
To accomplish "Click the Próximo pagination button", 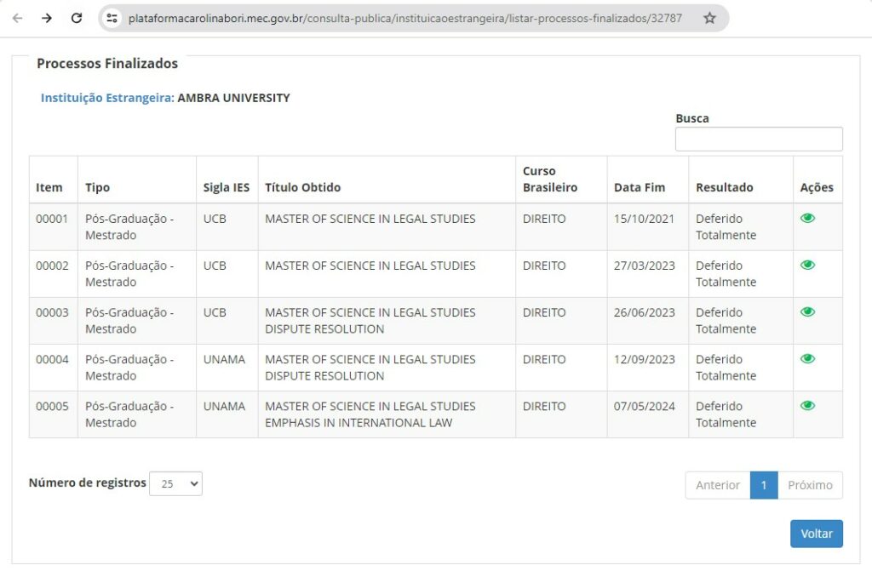I will point(810,485).
